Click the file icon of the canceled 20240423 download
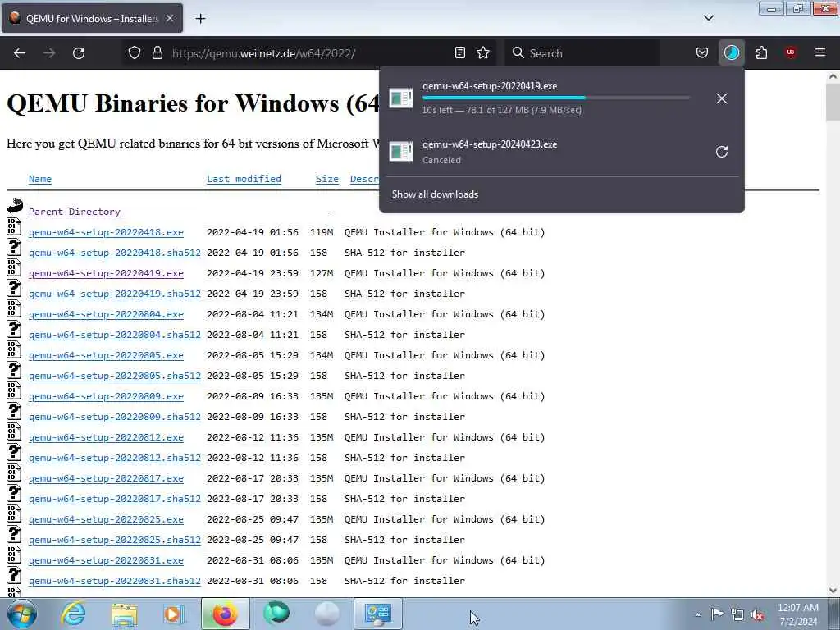The height and width of the screenshot is (630, 840). pyautogui.click(x=400, y=151)
